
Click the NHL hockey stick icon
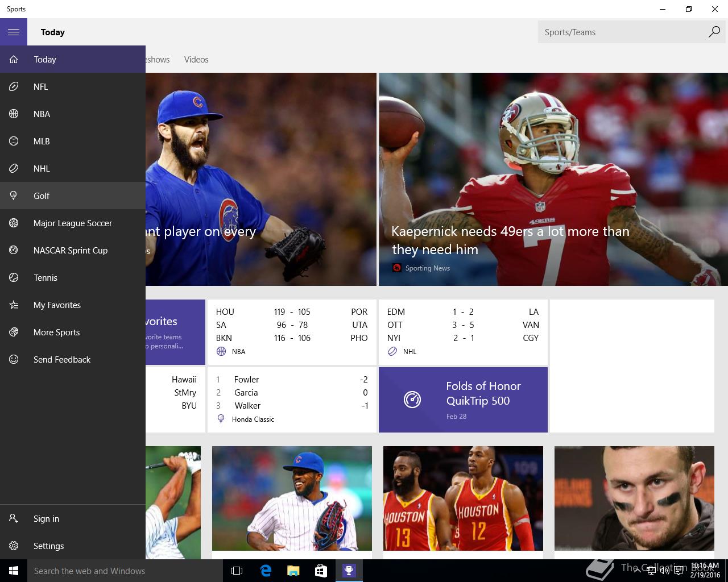[x=14, y=168]
